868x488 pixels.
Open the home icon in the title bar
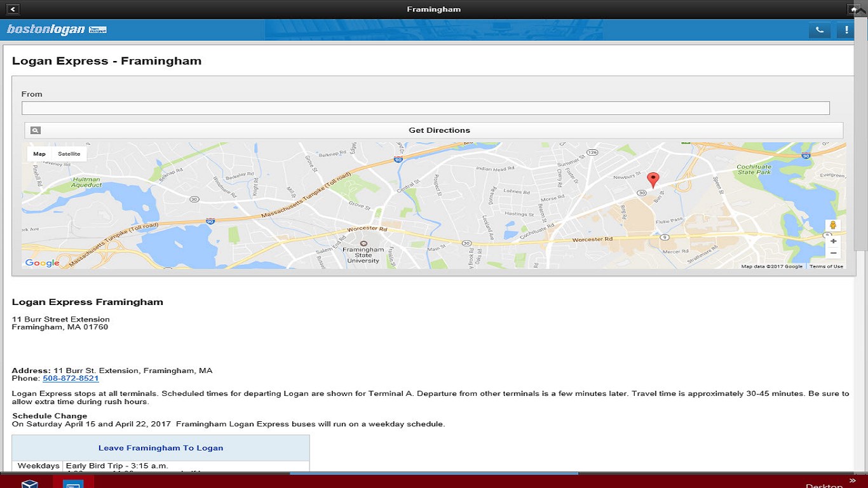coord(853,9)
